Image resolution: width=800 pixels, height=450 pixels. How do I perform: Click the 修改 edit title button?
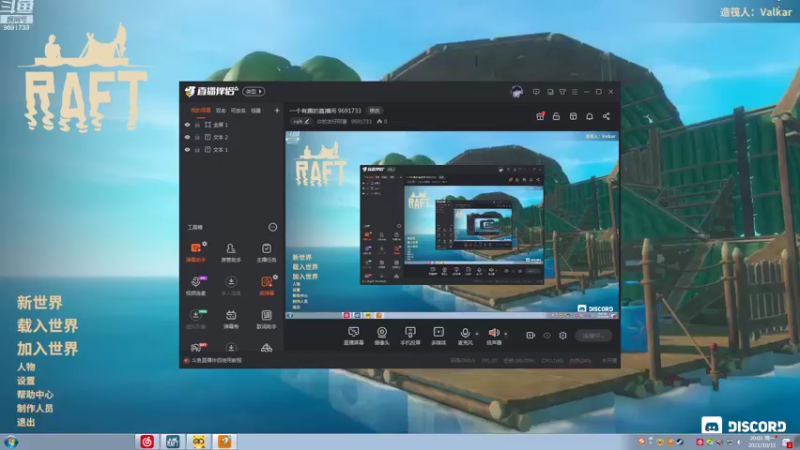coord(374,110)
